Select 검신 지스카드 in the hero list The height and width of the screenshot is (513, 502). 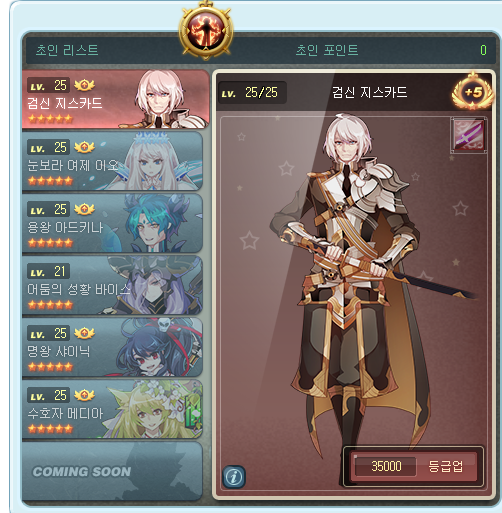click(x=115, y=99)
